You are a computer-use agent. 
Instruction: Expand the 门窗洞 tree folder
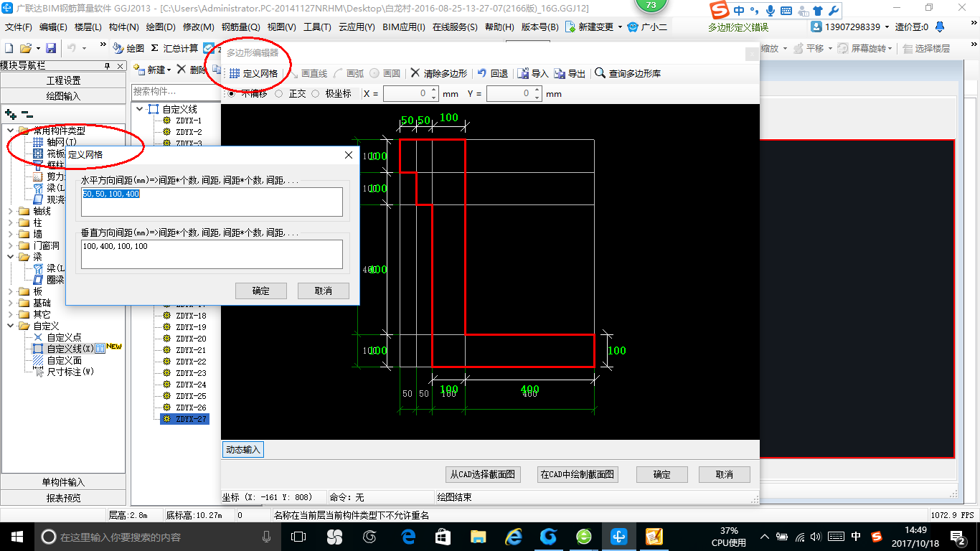pos(11,245)
